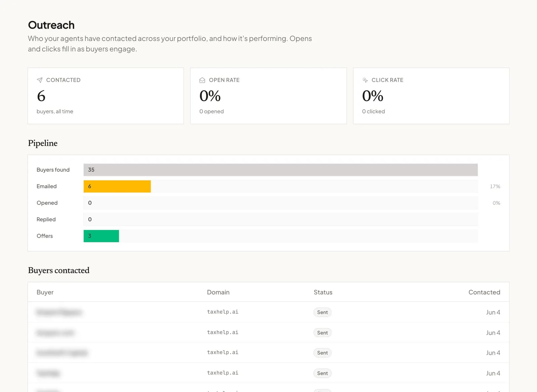
Task: Click the Buyer column header
Action: pyautogui.click(x=45, y=292)
